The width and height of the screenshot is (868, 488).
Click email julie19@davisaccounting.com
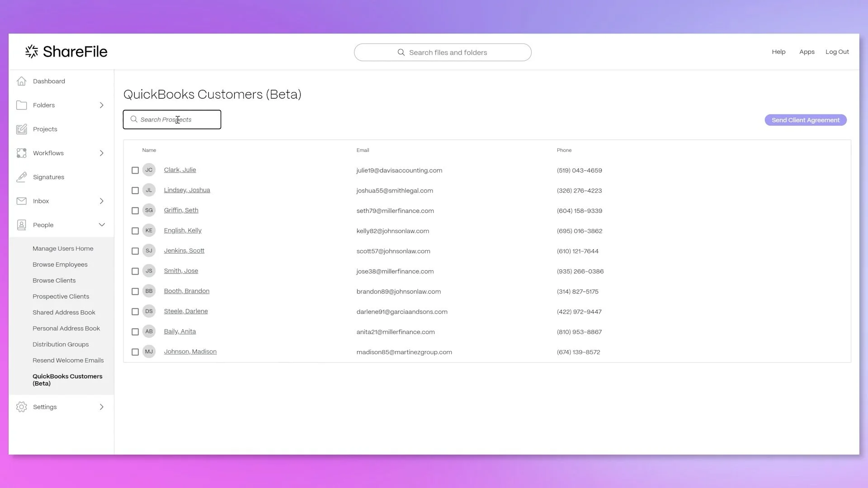coord(399,170)
